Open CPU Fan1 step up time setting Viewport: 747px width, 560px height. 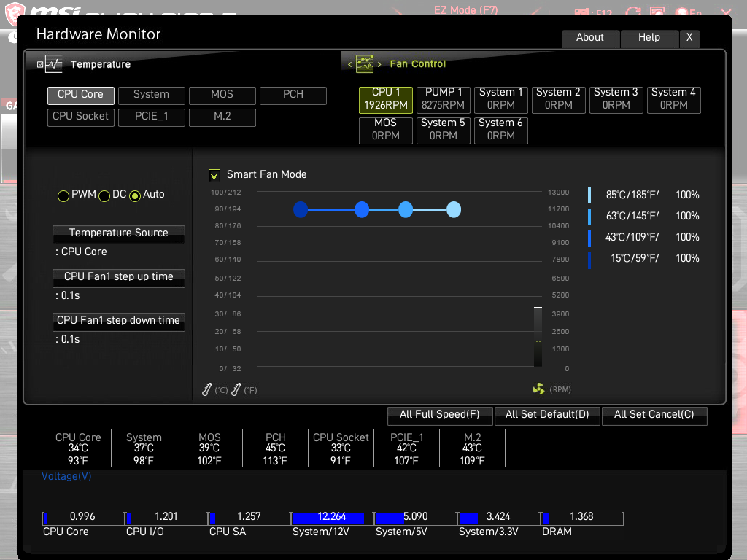tap(119, 277)
